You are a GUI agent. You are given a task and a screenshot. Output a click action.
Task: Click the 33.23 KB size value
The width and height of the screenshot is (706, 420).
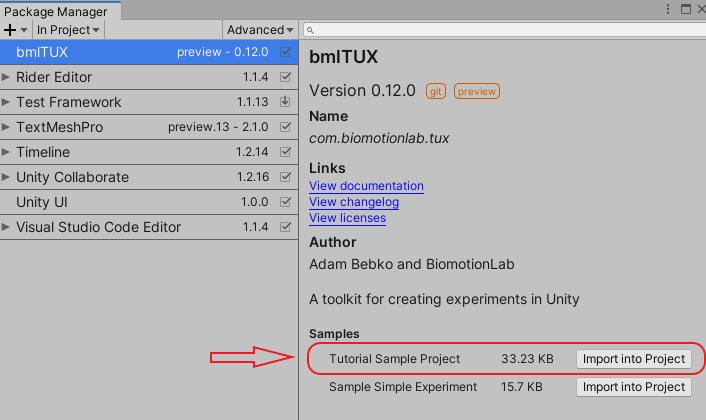527,359
